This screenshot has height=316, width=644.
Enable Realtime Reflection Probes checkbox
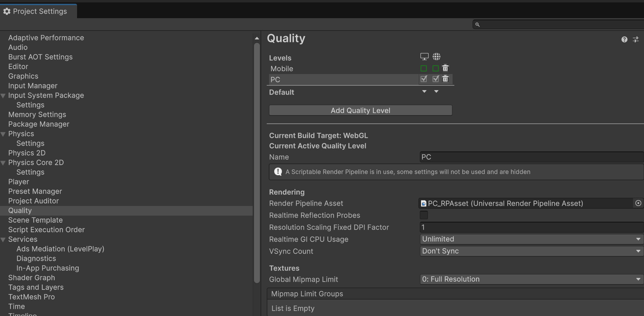click(x=424, y=215)
